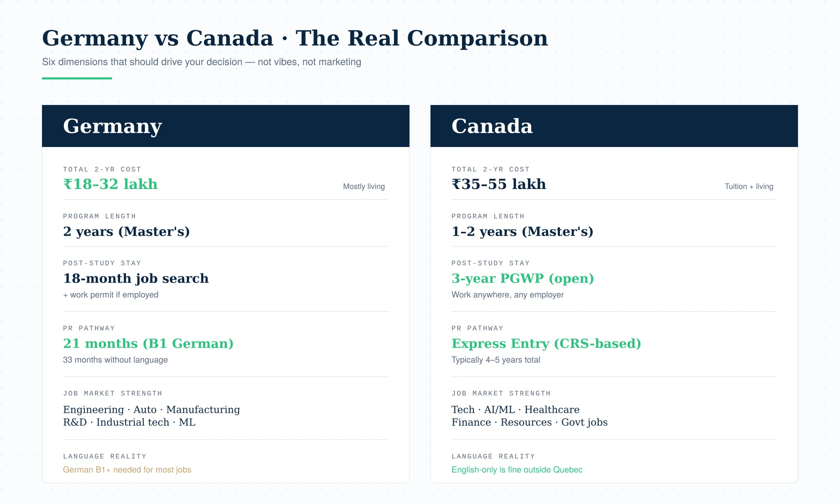Click 'English-only is fine outside Quebec'
Image resolution: width=840 pixels, height=504 pixels.
517,470
